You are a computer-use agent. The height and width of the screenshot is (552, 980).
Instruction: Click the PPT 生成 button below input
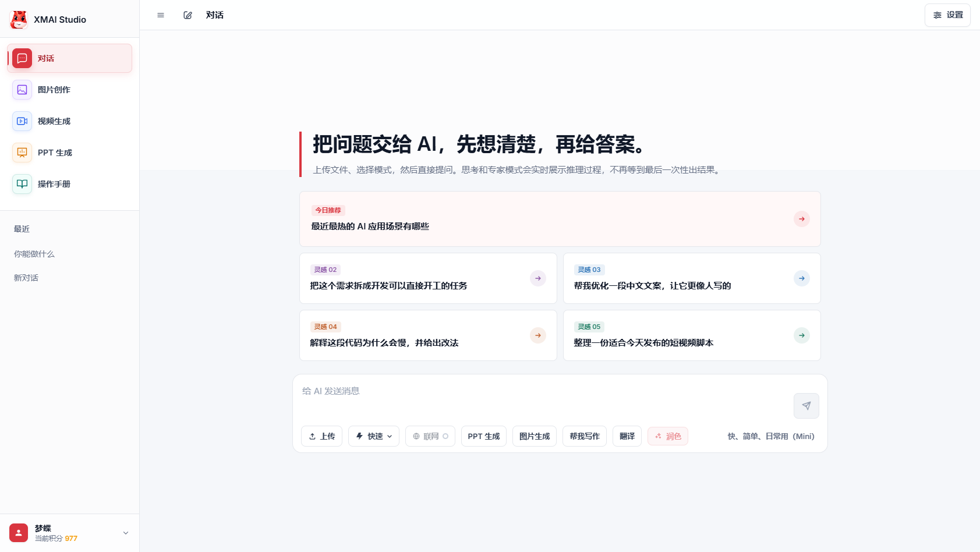coord(484,436)
